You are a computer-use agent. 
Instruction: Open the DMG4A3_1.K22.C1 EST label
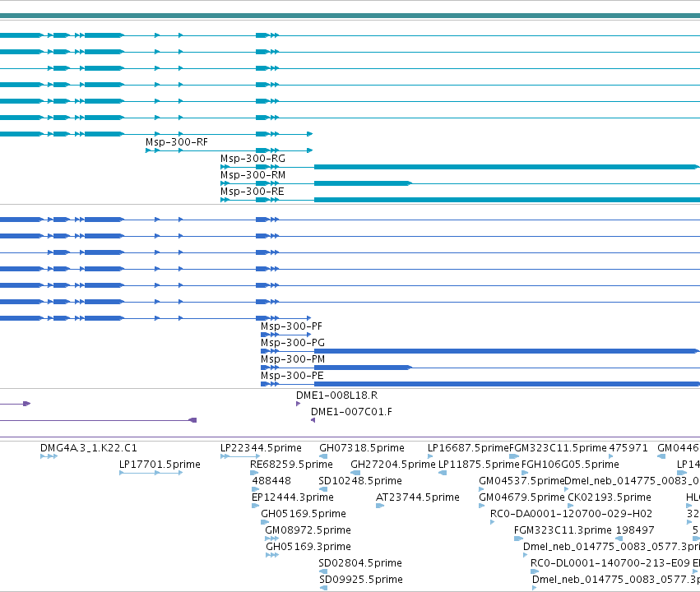click(89, 448)
